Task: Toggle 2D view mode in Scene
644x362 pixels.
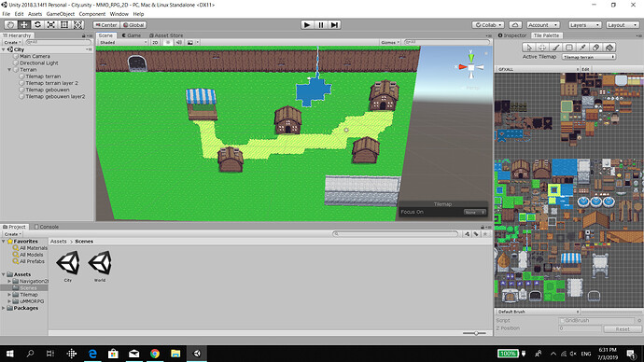Action: click(155, 42)
